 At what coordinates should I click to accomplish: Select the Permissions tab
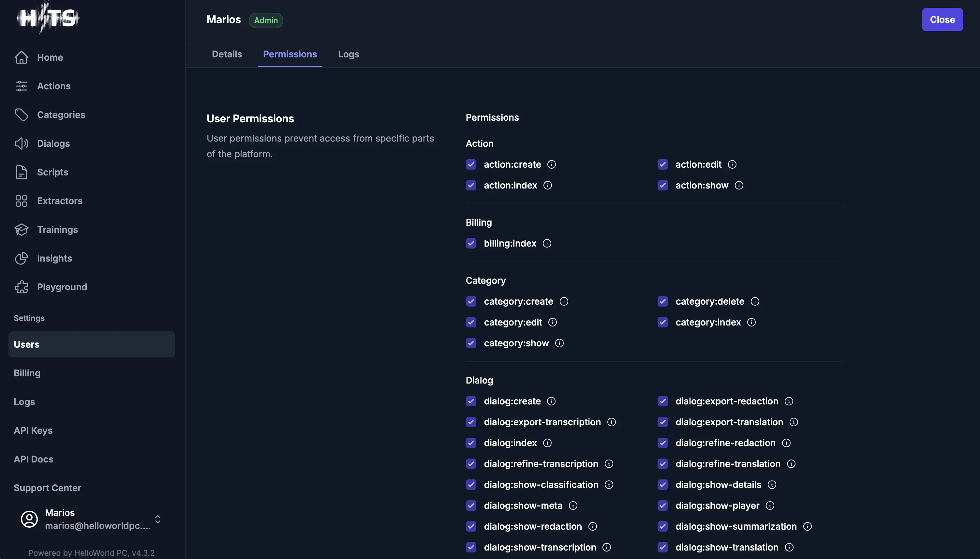pos(290,54)
